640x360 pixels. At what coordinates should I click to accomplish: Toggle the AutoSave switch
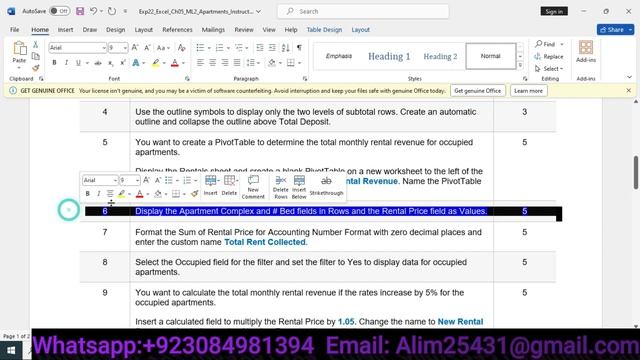60,11
